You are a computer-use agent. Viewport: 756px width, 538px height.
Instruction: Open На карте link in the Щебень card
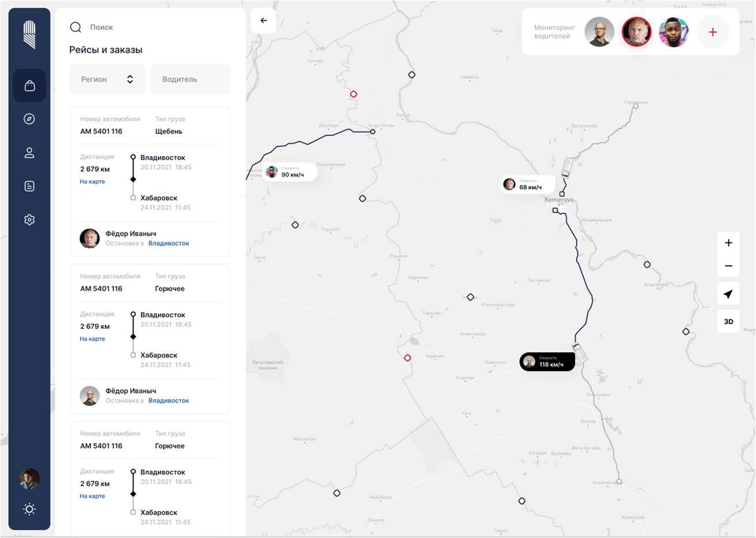click(x=92, y=181)
